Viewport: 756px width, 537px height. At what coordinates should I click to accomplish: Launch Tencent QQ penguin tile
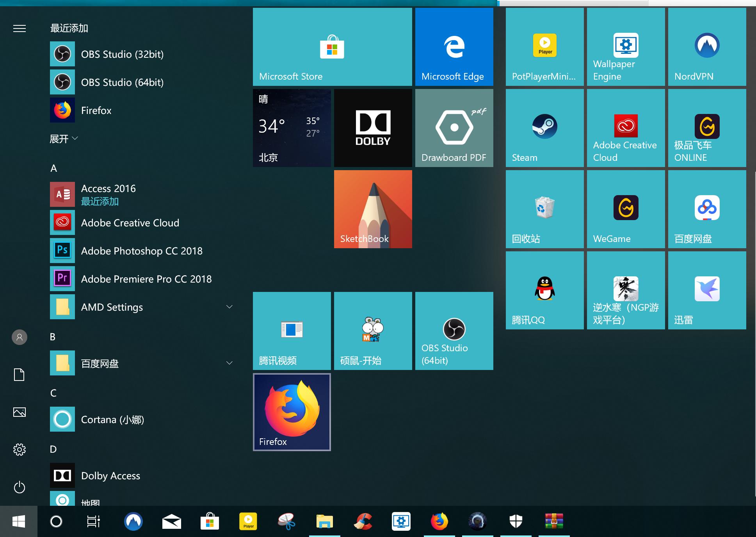(x=544, y=290)
